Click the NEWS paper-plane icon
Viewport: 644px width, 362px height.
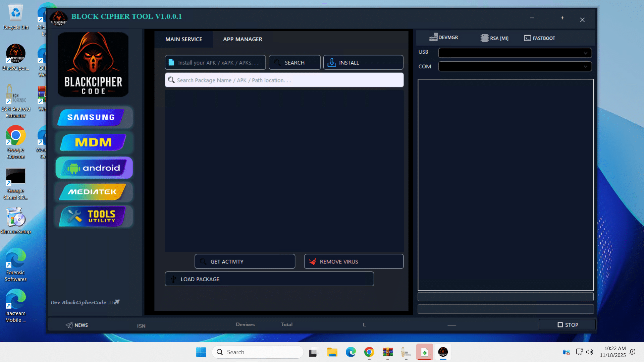coord(69,325)
